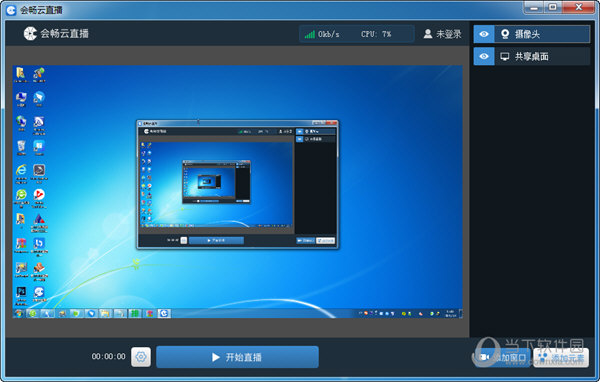Click the Start orb in preview taskbar
This screenshot has width=600, height=382.
pos(18,313)
